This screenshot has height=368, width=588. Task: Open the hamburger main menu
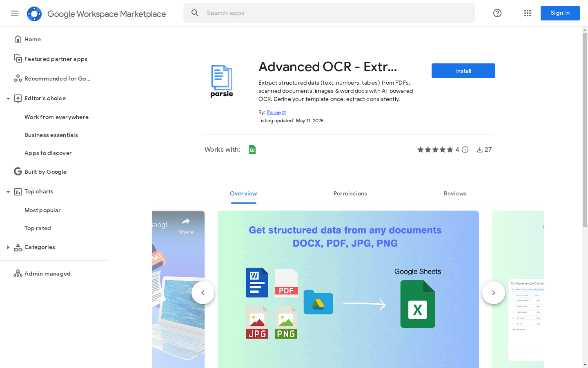(15, 13)
